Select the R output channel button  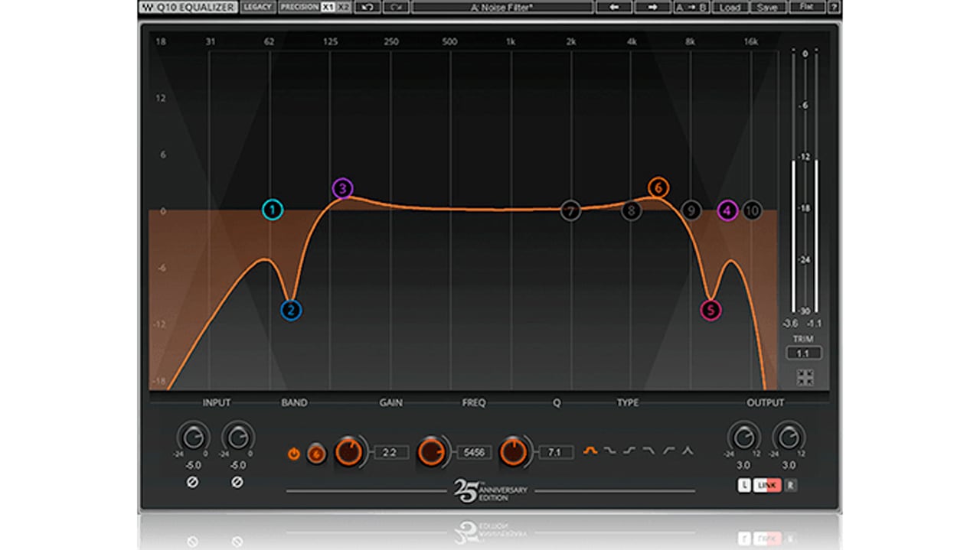point(789,485)
